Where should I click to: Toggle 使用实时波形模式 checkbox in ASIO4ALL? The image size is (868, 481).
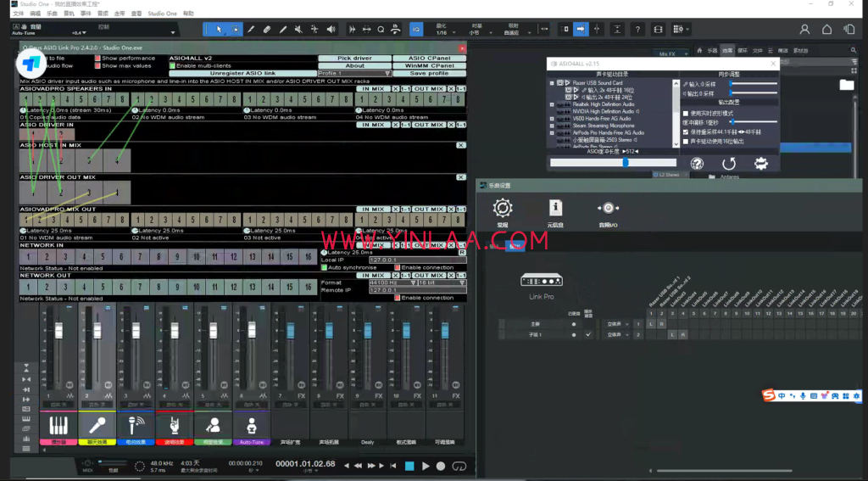click(685, 114)
